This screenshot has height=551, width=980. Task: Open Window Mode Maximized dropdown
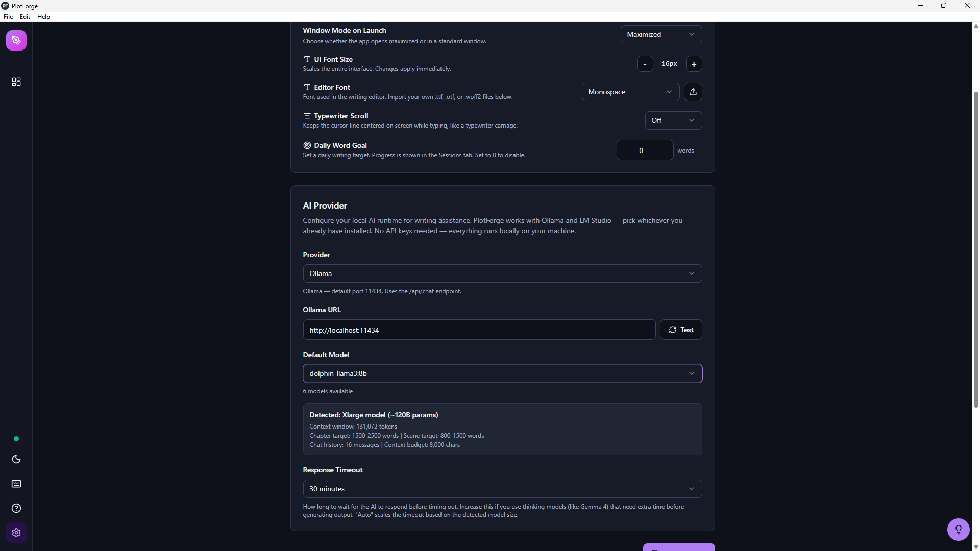point(661,34)
